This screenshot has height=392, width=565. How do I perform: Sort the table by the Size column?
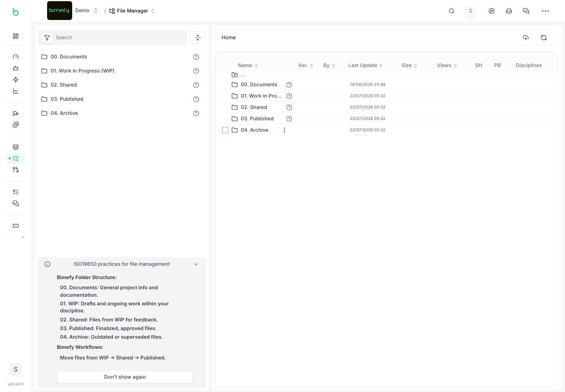[409, 65]
